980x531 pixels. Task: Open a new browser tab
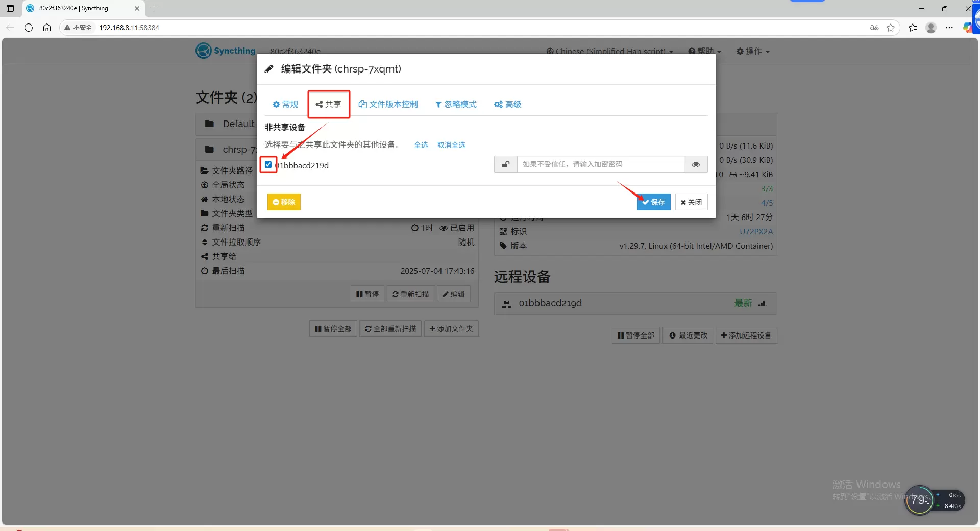[x=154, y=8]
